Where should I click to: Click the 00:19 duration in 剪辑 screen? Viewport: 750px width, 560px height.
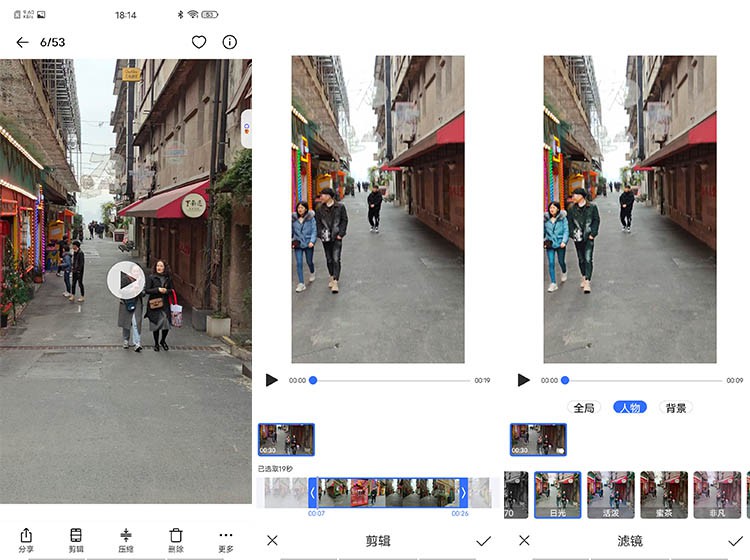(482, 380)
